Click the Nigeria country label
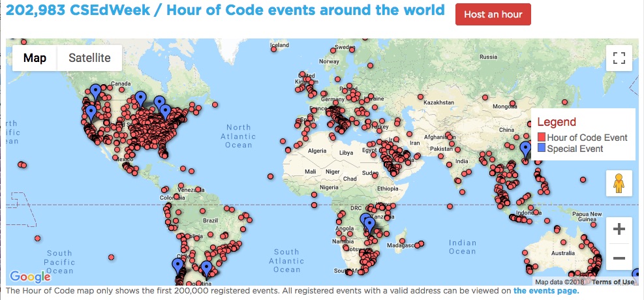644x300 pixels. tap(330, 187)
